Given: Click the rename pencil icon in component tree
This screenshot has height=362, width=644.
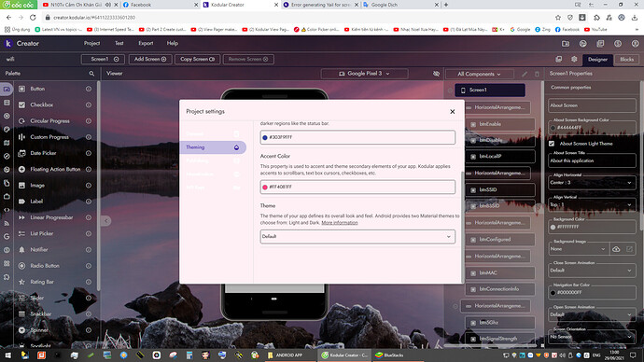Looking at the screenshot, I should click(x=525, y=74).
